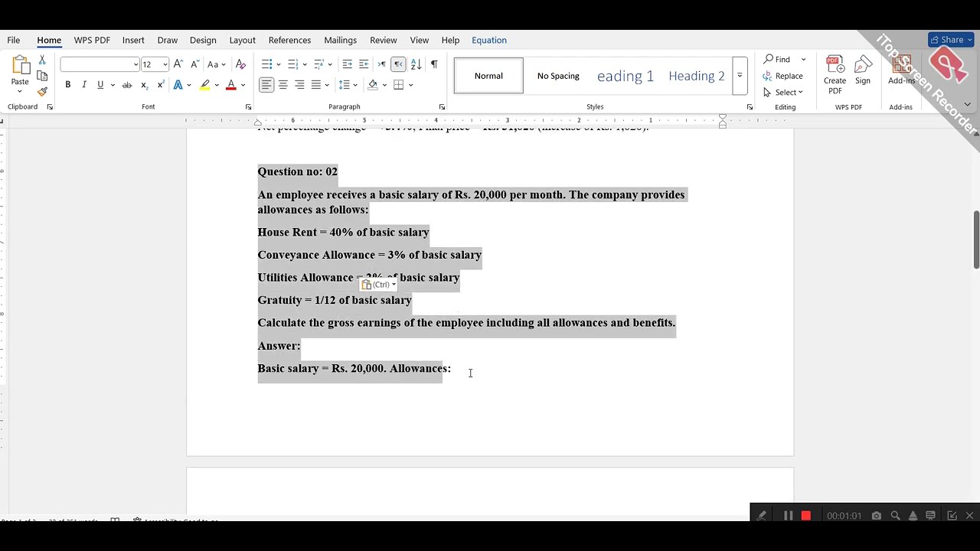980x551 pixels.
Task: Apply subscript formatting
Action: tap(144, 85)
